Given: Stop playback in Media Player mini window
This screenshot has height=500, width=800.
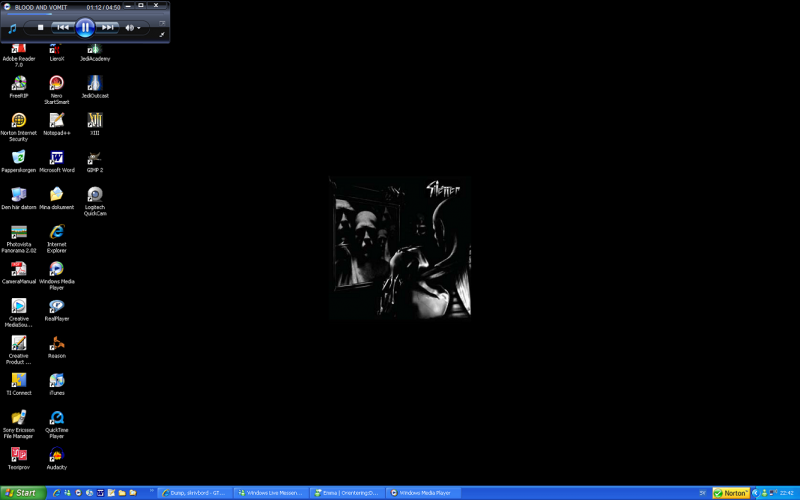Looking at the screenshot, I should 40,28.
